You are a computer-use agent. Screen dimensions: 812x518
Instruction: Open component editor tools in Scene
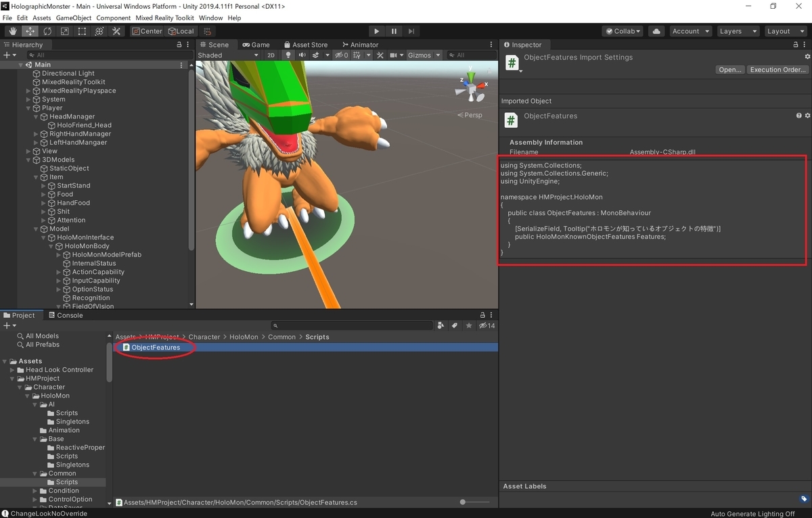(x=380, y=55)
